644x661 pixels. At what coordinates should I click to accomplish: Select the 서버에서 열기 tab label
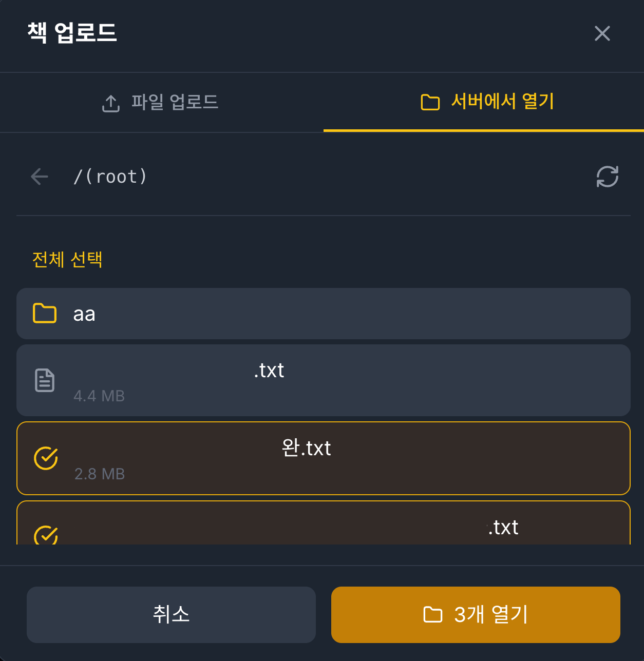[502, 102]
